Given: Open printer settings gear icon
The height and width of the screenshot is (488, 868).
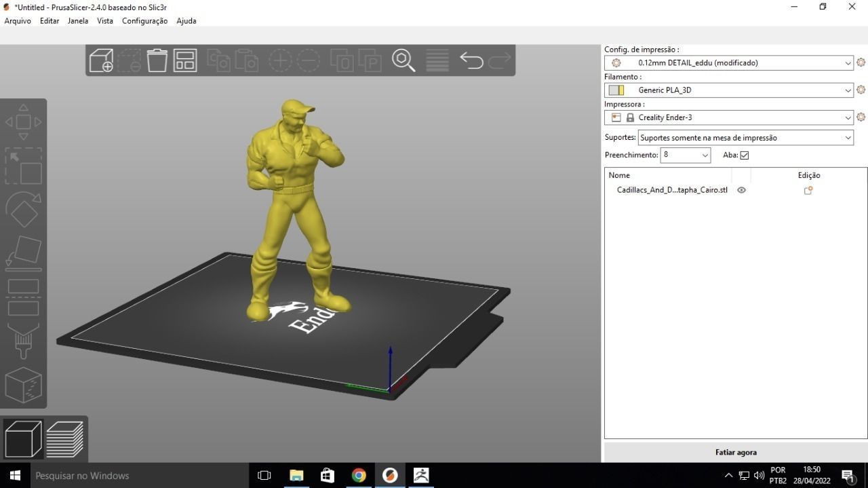Looking at the screenshot, I should (861, 117).
